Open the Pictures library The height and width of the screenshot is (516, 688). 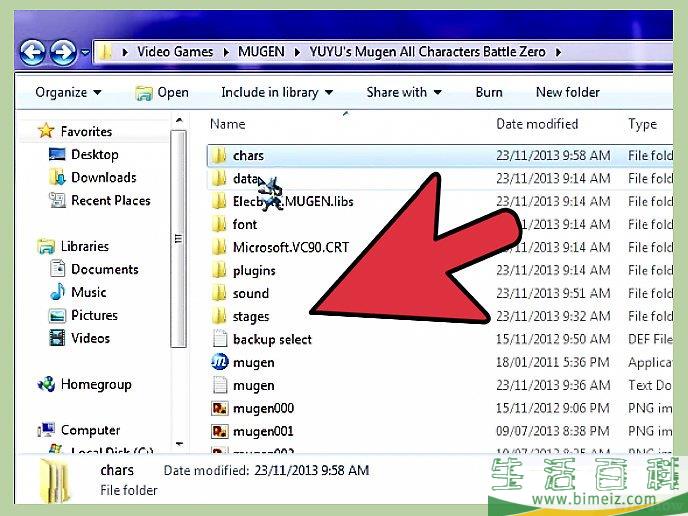(94, 315)
